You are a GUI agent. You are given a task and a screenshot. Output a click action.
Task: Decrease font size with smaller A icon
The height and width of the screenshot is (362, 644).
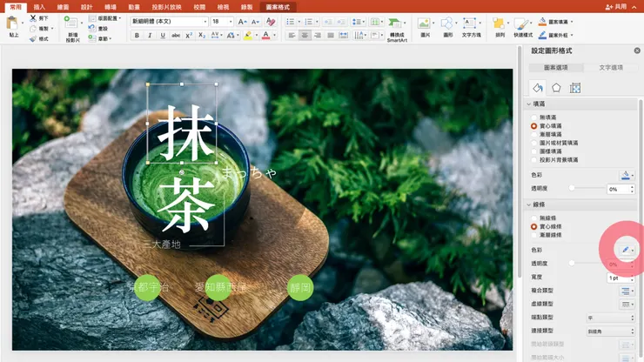[256, 22]
